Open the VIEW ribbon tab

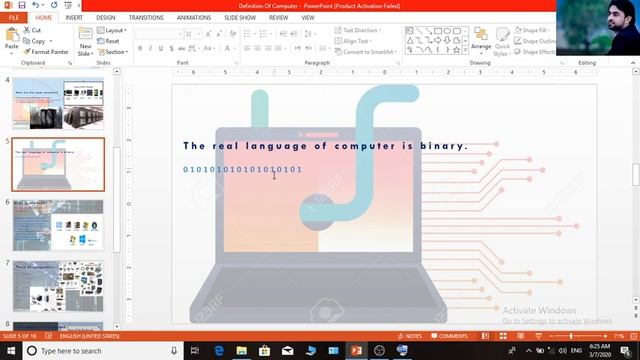coord(308,18)
